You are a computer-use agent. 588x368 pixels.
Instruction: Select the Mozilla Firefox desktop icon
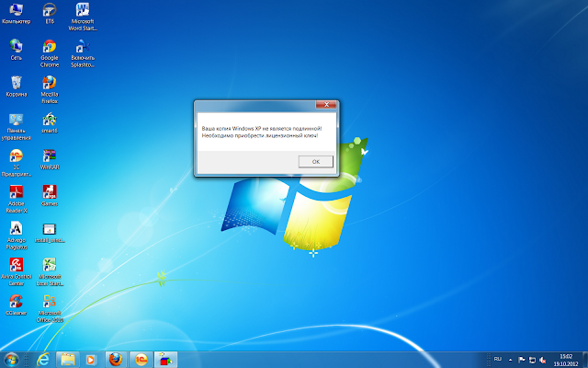point(50,90)
